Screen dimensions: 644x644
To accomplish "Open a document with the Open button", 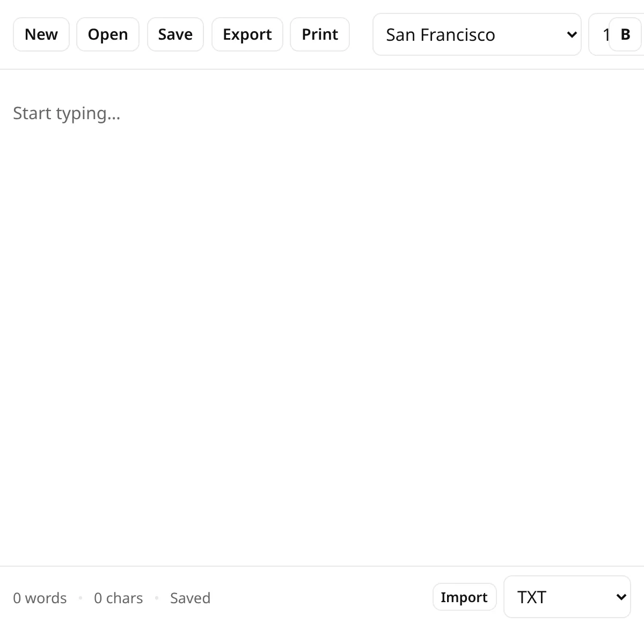I will pos(108,34).
